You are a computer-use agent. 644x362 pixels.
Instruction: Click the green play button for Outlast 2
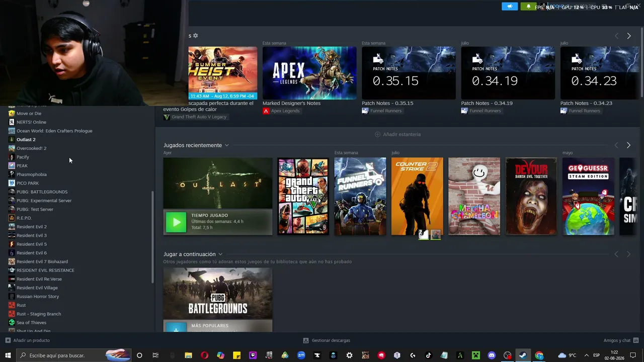(x=176, y=222)
